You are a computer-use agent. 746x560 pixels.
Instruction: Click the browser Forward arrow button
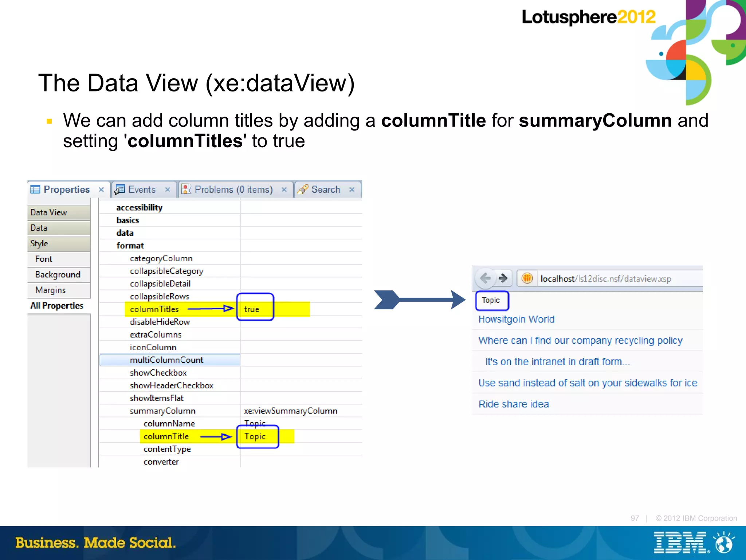pyautogui.click(x=503, y=279)
